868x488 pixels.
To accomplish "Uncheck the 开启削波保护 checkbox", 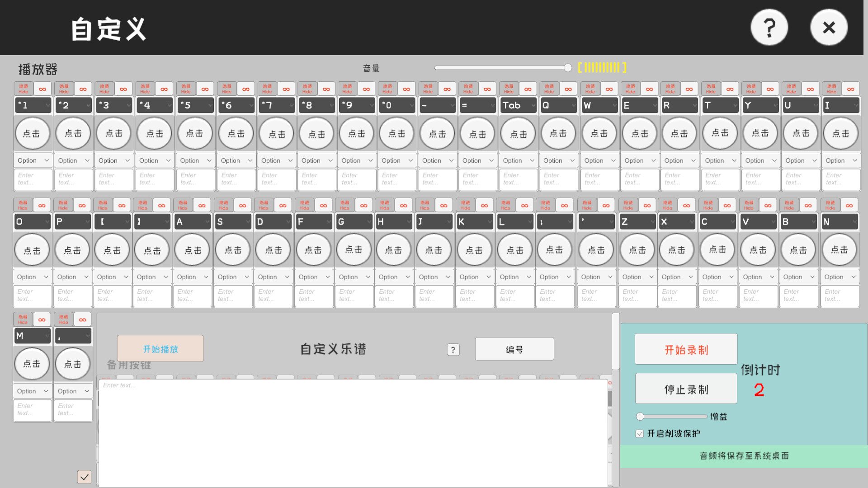I will 639,433.
